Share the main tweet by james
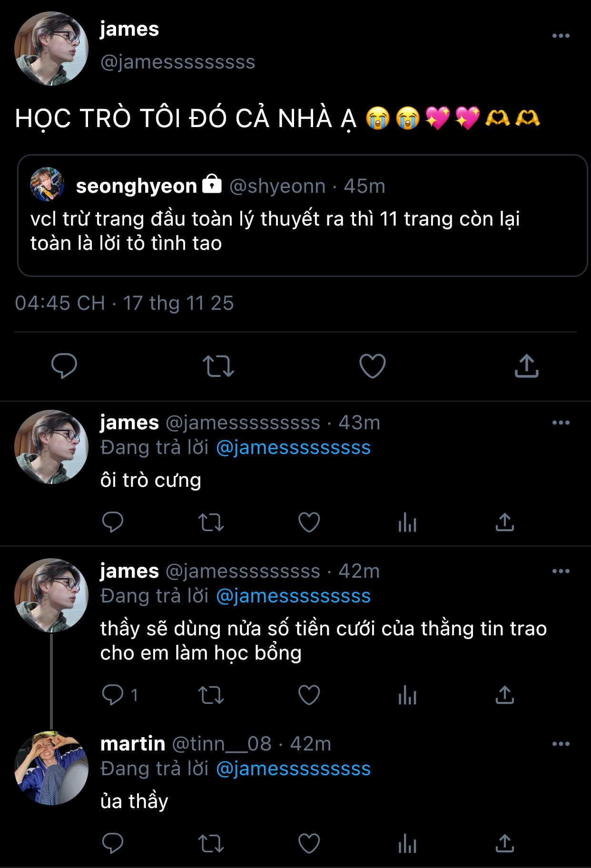Viewport: 591px width, 868px height. [x=526, y=366]
